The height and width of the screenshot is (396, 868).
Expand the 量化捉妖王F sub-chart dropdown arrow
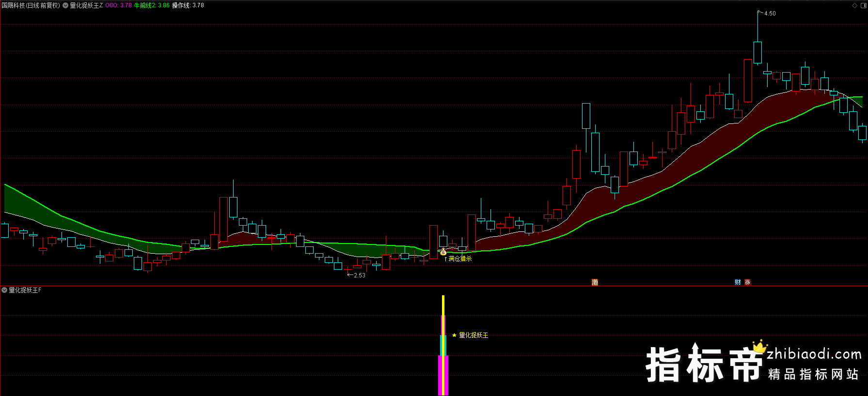click(4, 290)
